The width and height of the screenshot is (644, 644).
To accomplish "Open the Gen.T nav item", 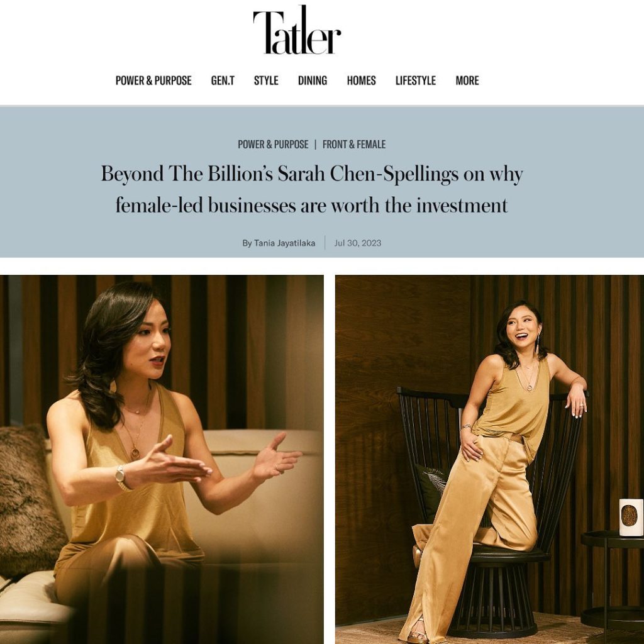I will 223,80.
